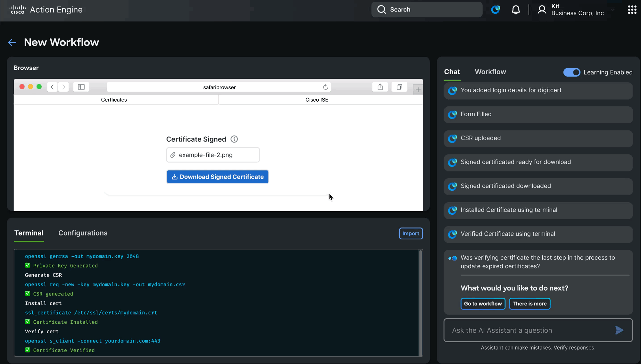
Task: Click the info icon beside Certificate Signed
Action: [234, 139]
